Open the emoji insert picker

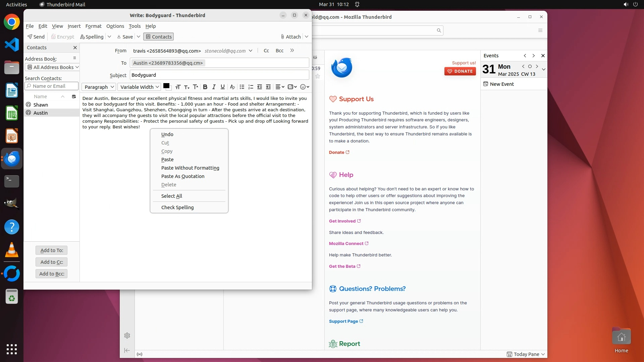coord(304,87)
